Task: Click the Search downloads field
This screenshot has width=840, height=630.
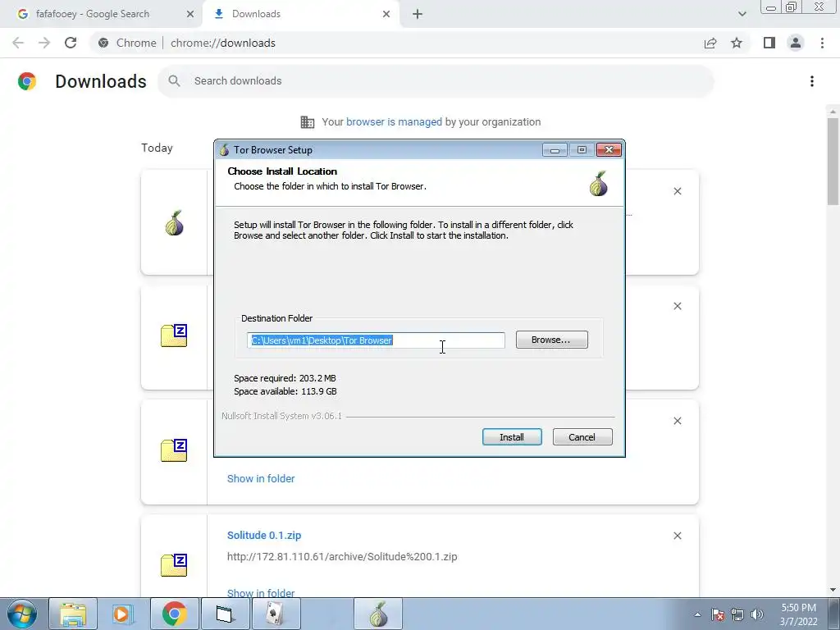Action: pos(435,81)
